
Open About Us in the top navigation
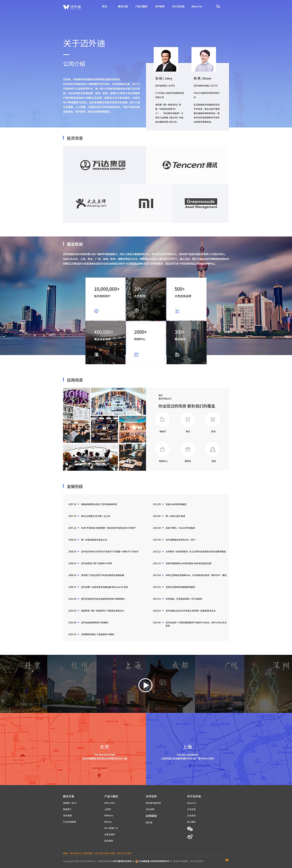click(x=197, y=6)
